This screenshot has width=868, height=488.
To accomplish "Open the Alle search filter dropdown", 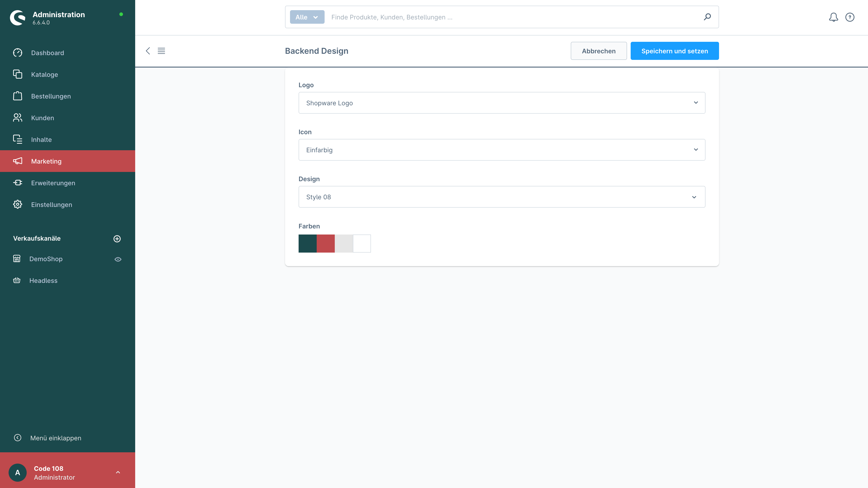I will point(307,17).
